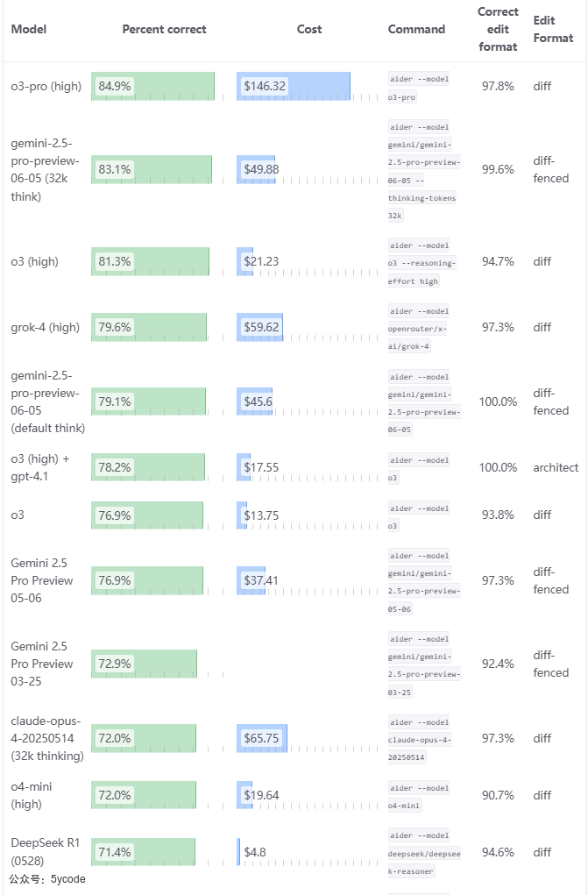Select the claude-opus-4-20250514 (32k thinking) model name
Image resolution: width=588 pixels, height=895 pixels.
tap(47, 738)
